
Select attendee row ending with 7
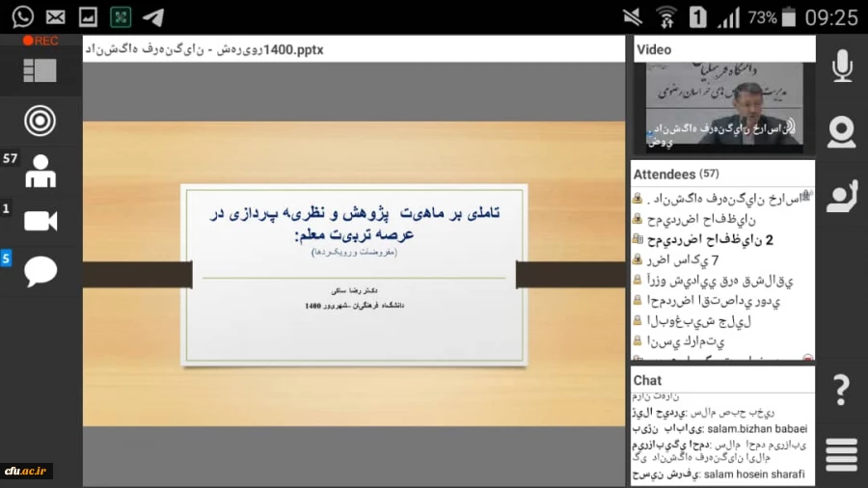(722, 259)
